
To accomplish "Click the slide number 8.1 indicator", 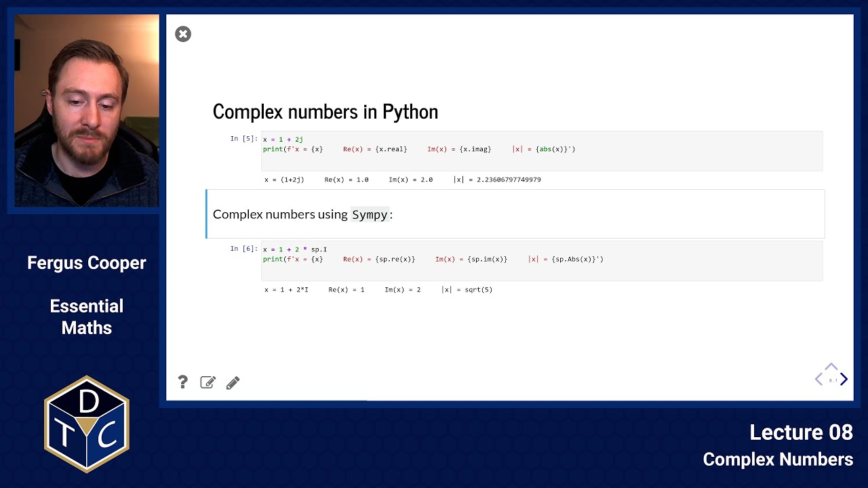I will pyautogui.click(x=832, y=381).
